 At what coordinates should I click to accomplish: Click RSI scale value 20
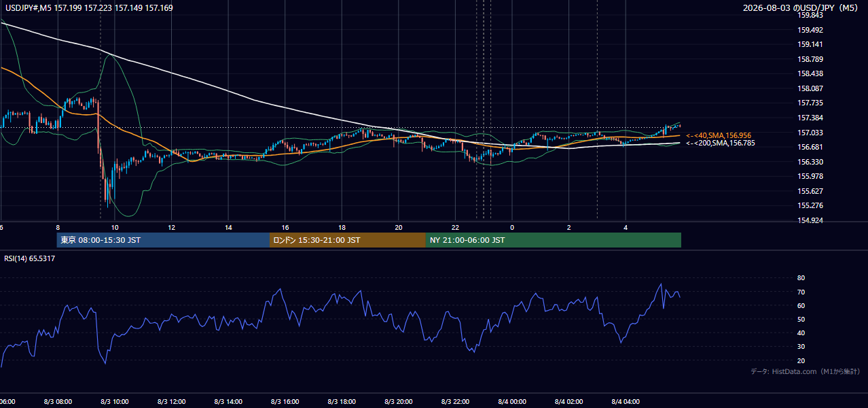click(x=801, y=360)
